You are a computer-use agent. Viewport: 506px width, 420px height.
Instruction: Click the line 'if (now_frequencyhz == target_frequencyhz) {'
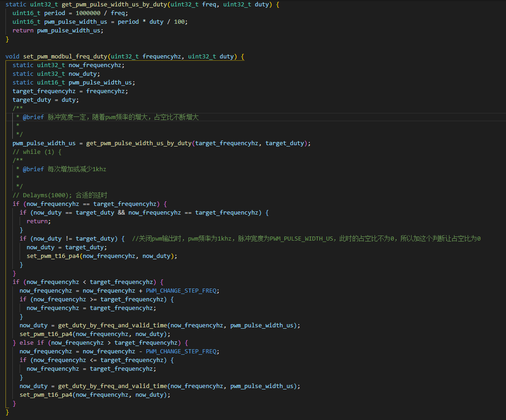[90, 204]
